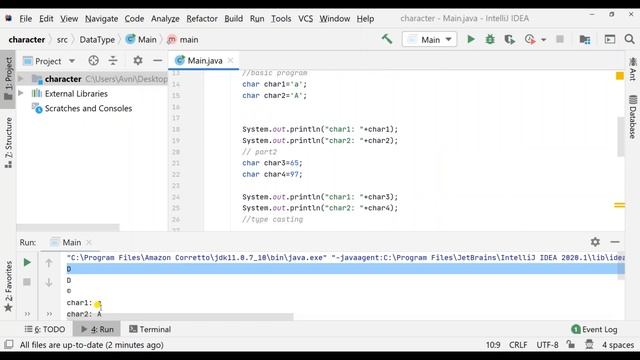Open the File menu
640x360 pixels.
click(25, 18)
